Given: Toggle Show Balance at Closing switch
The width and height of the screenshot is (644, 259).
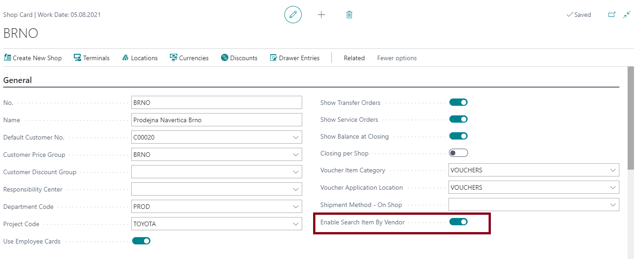Looking at the screenshot, I should pos(459,136).
